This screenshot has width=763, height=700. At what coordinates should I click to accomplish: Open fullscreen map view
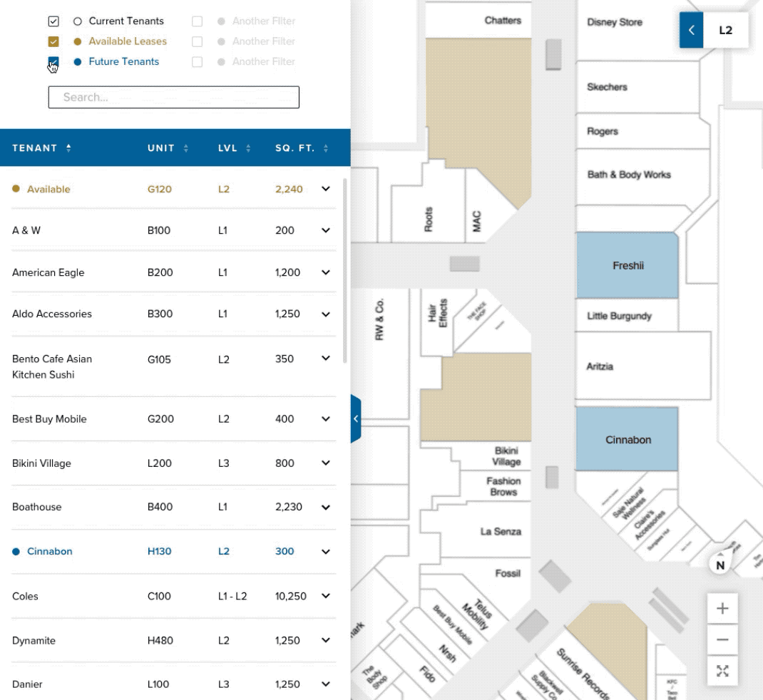(722, 671)
